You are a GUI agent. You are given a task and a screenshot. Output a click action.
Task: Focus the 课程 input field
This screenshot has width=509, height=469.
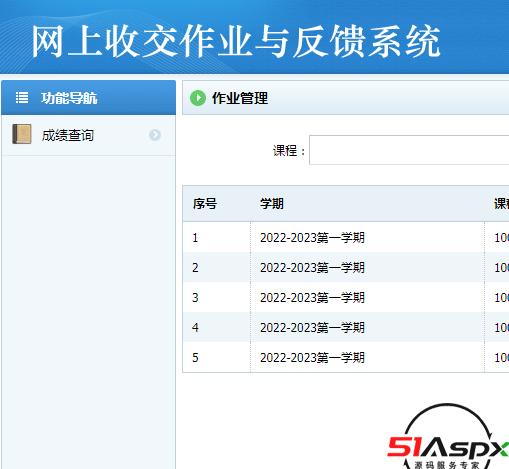pyautogui.click(x=409, y=150)
